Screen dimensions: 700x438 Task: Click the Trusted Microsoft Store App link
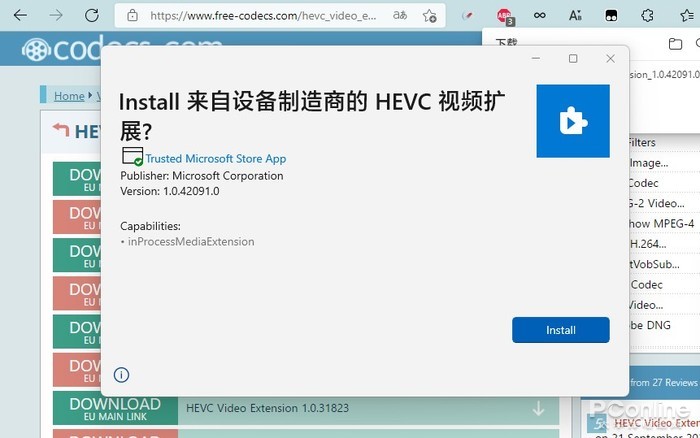pos(216,159)
